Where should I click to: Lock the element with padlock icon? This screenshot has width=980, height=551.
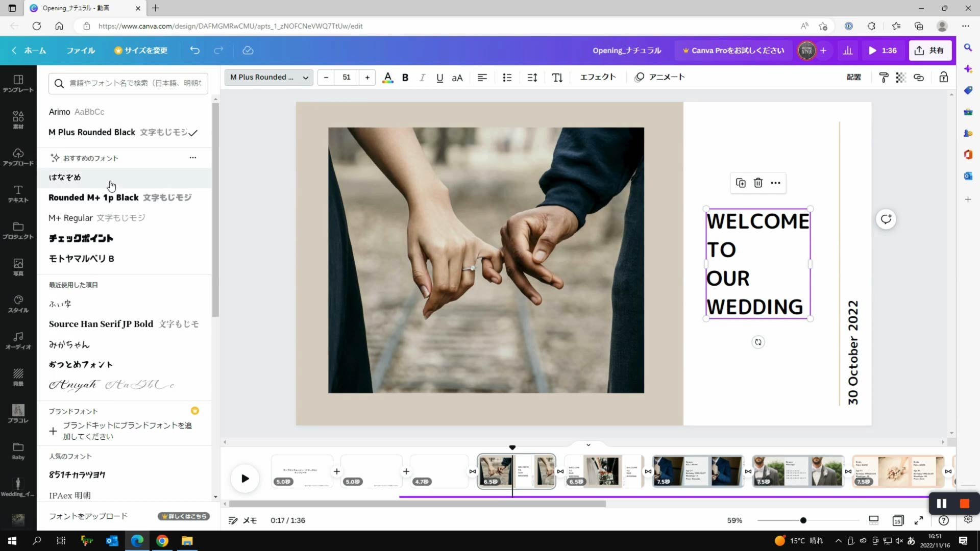pos(943,78)
